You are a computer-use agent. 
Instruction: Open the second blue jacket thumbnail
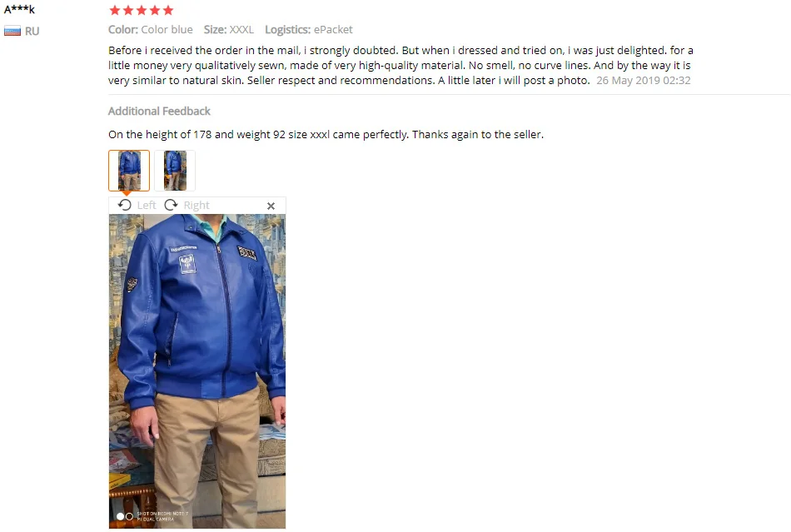point(175,171)
